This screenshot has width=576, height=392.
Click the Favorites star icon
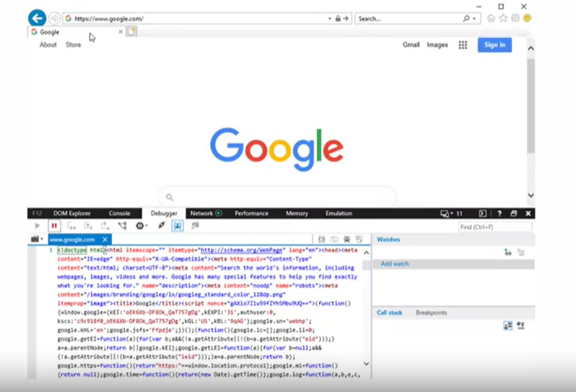503,18
